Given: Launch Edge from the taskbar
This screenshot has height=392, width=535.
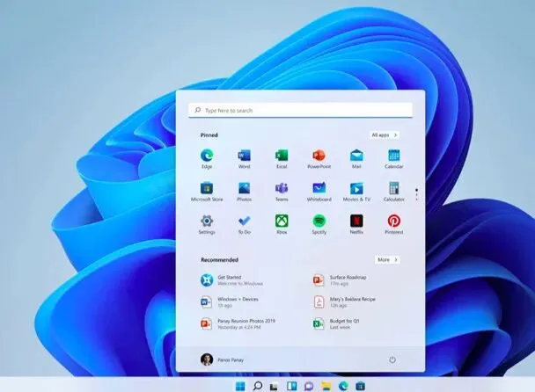Looking at the screenshot, I should pyautogui.click(x=343, y=386).
